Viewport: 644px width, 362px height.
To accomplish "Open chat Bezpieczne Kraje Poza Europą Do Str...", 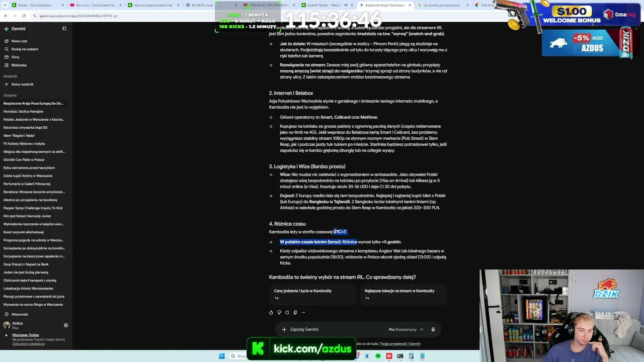I will pyautogui.click(x=34, y=104).
